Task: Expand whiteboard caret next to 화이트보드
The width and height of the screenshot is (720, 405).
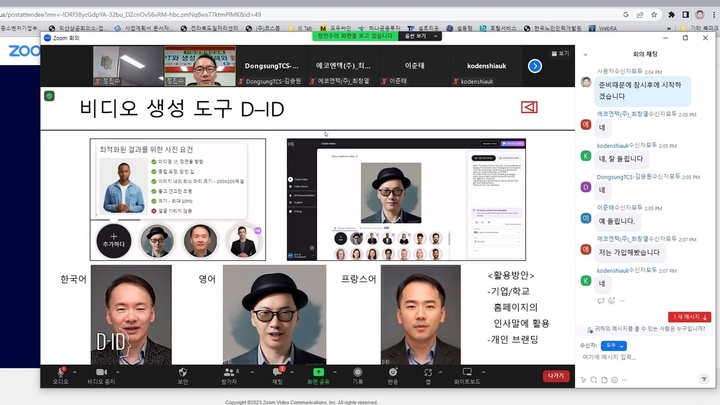Action: [484, 372]
